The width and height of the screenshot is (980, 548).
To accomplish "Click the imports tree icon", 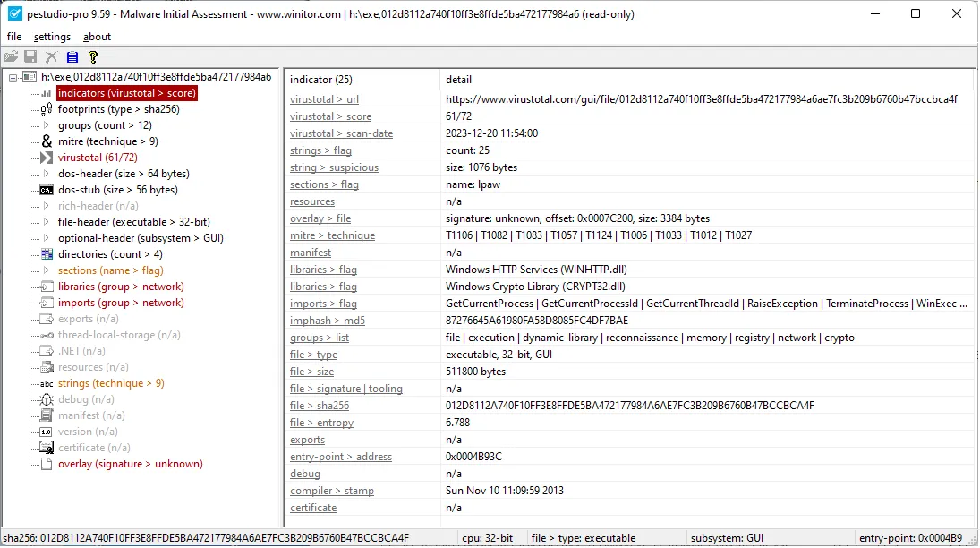I will point(47,303).
